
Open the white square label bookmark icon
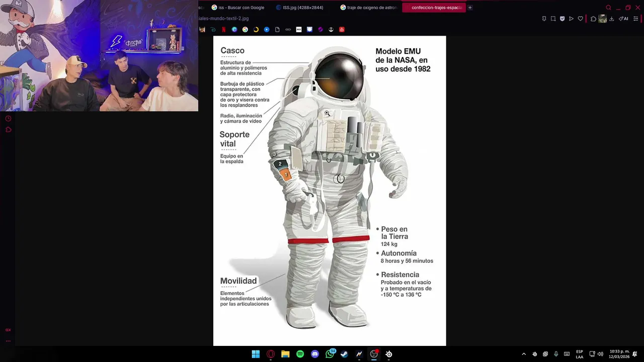click(x=299, y=30)
